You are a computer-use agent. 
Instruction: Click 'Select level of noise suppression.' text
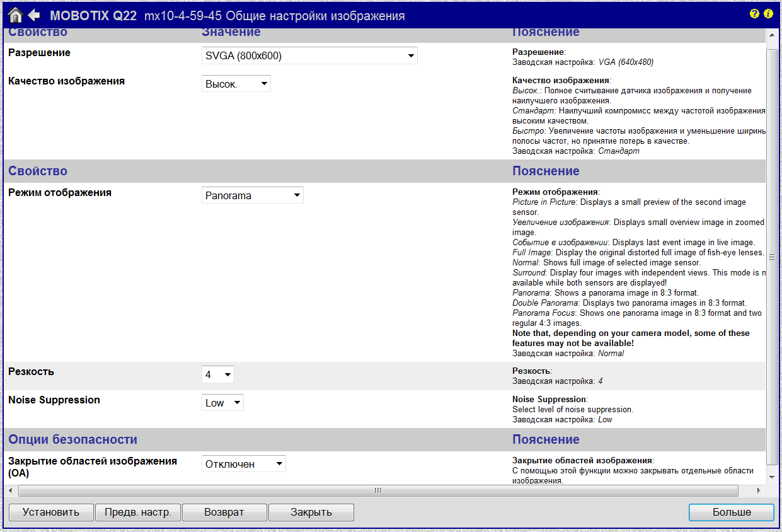pos(573,410)
